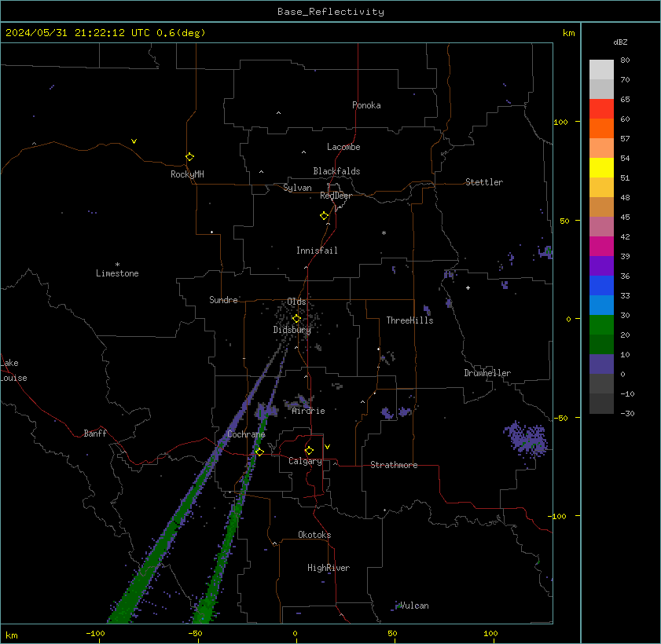Click the RockyMH label
The height and width of the screenshot is (644, 661).
click(x=187, y=174)
